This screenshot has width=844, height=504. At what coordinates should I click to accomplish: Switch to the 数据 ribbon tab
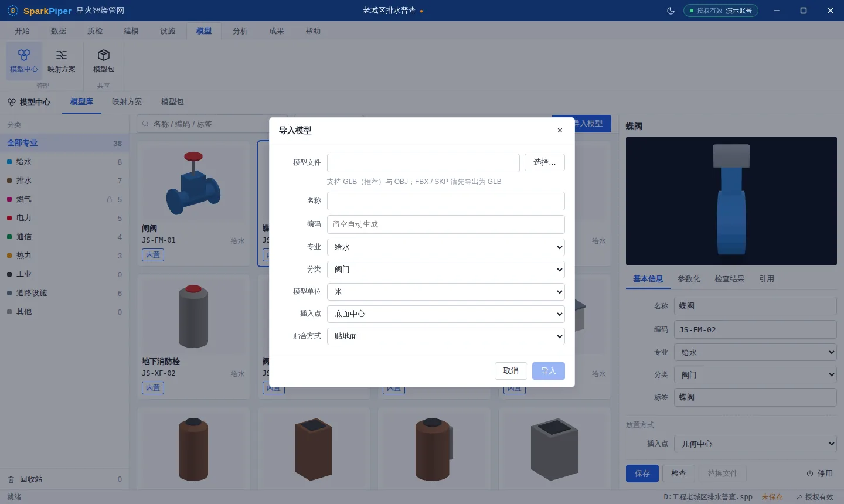(x=59, y=31)
